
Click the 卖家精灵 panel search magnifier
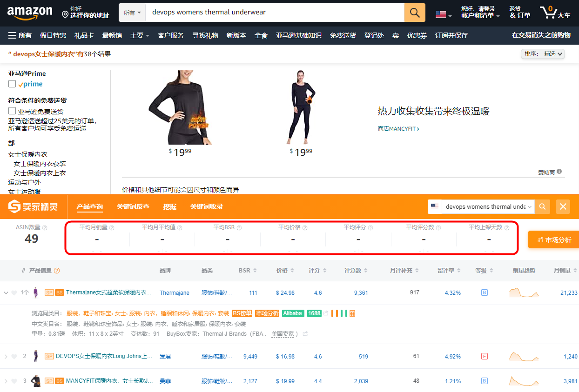pyautogui.click(x=542, y=206)
